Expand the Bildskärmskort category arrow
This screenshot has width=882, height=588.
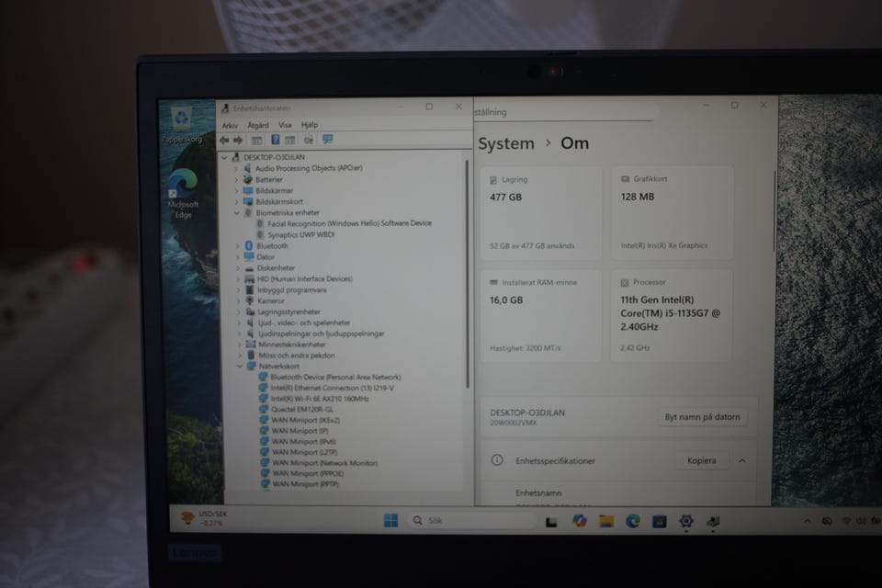(x=236, y=201)
